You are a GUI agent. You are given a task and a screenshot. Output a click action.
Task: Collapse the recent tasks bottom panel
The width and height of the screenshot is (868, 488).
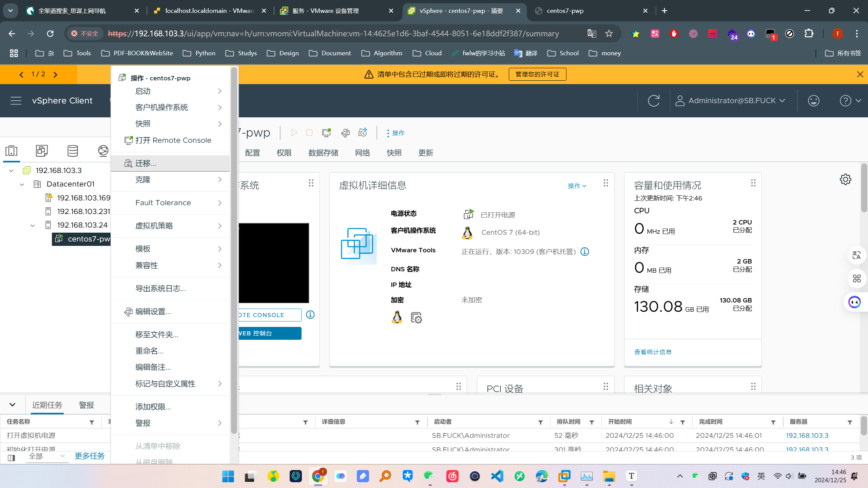tap(13, 405)
